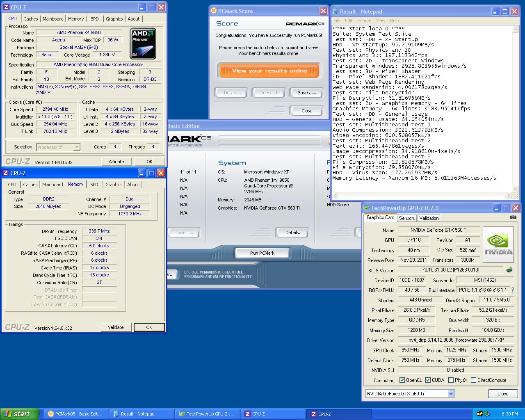Click Save as... in PCMark Score

[308, 93]
